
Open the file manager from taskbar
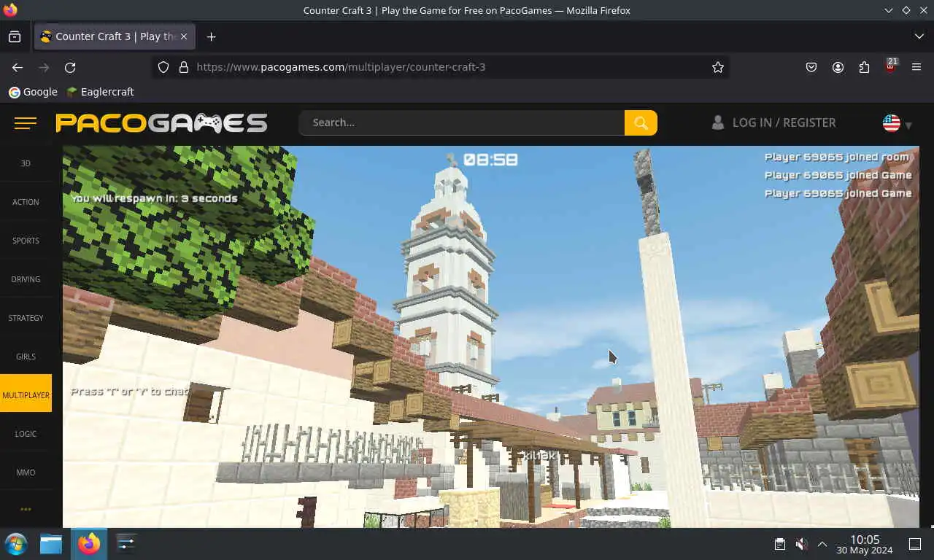[51, 544]
